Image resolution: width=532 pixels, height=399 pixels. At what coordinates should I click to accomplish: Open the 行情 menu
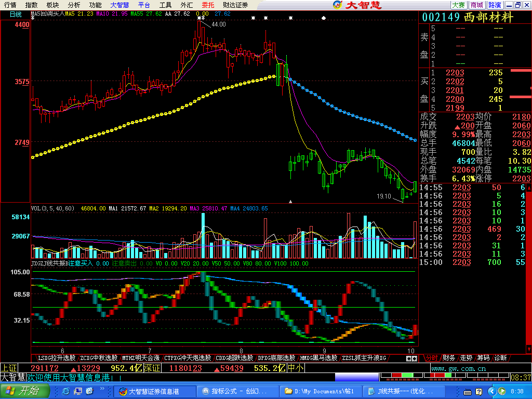pos(10,5)
